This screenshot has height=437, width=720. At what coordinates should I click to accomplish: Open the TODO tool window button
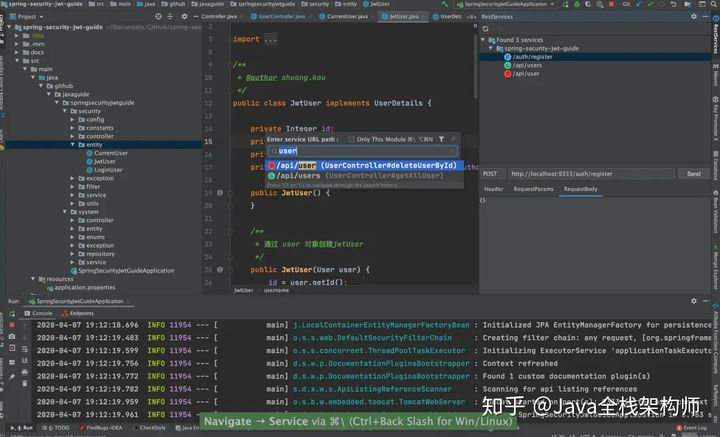click(x=58, y=428)
